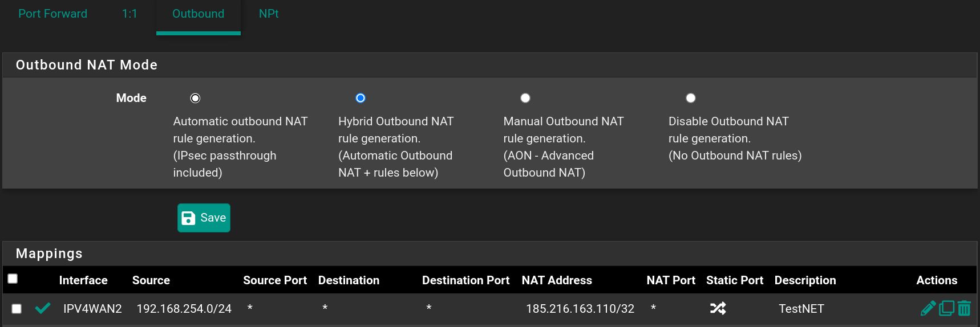Viewport: 980px width, 327px height.
Task: Click the Interface column header
Action: pos(83,280)
